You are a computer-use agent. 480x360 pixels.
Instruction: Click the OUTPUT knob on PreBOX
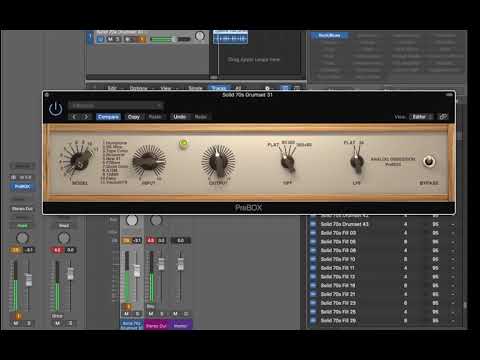[x=218, y=162]
